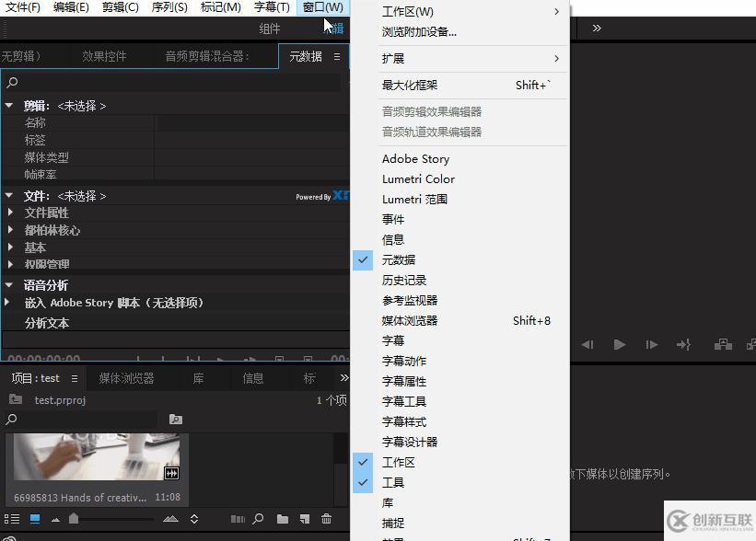Switch project panel to list view
This screenshot has height=541, width=756.
[12, 519]
